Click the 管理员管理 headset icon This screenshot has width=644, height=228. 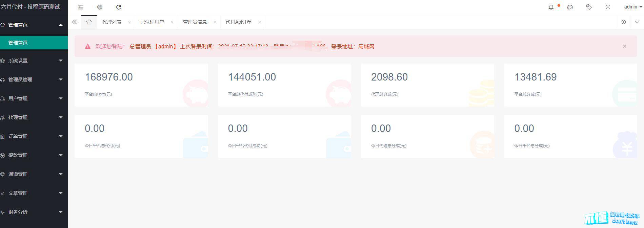(x=2, y=80)
